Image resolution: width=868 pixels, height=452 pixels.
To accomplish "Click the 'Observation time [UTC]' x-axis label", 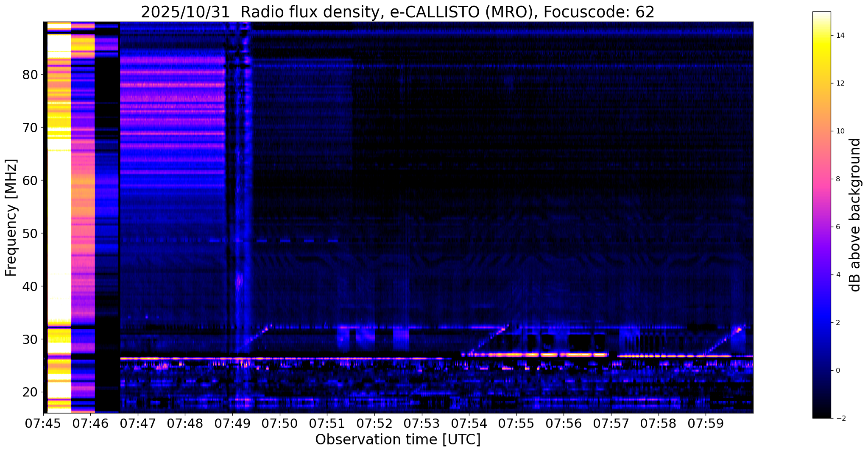I will pyautogui.click(x=398, y=440).
